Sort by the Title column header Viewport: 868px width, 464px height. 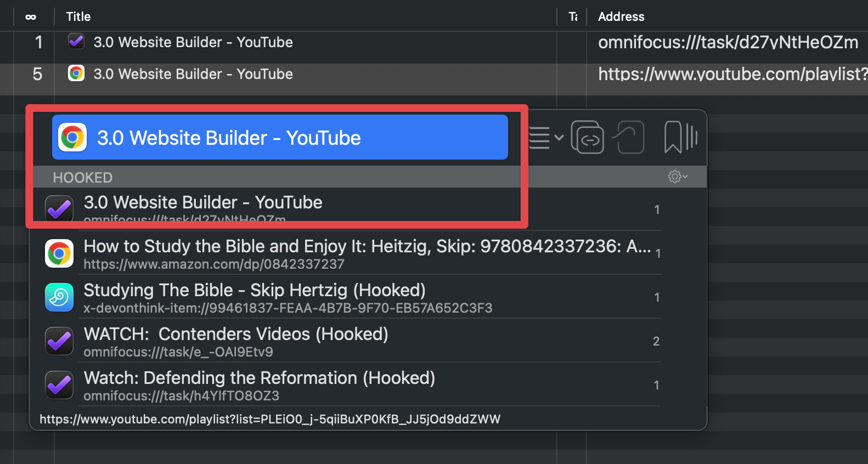tap(78, 17)
